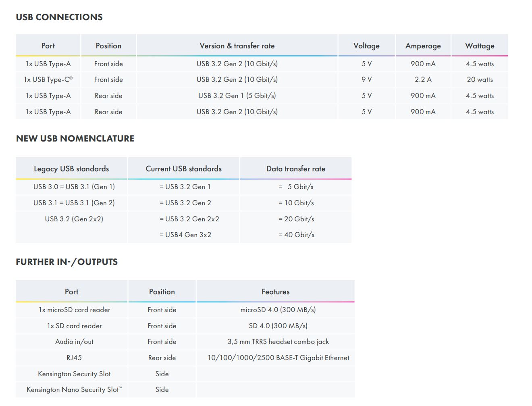The height and width of the screenshot is (406, 532).
Task: Click the SD 4.0 (300 MB/s) feature
Action: pos(278,326)
